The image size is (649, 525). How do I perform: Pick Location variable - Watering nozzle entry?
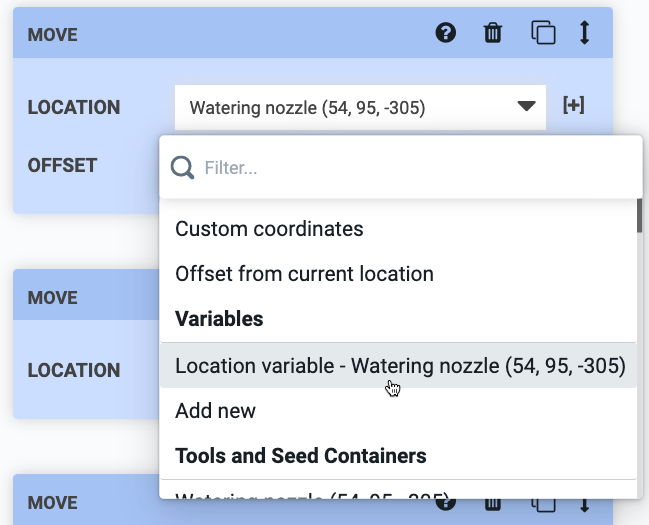click(x=398, y=366)
